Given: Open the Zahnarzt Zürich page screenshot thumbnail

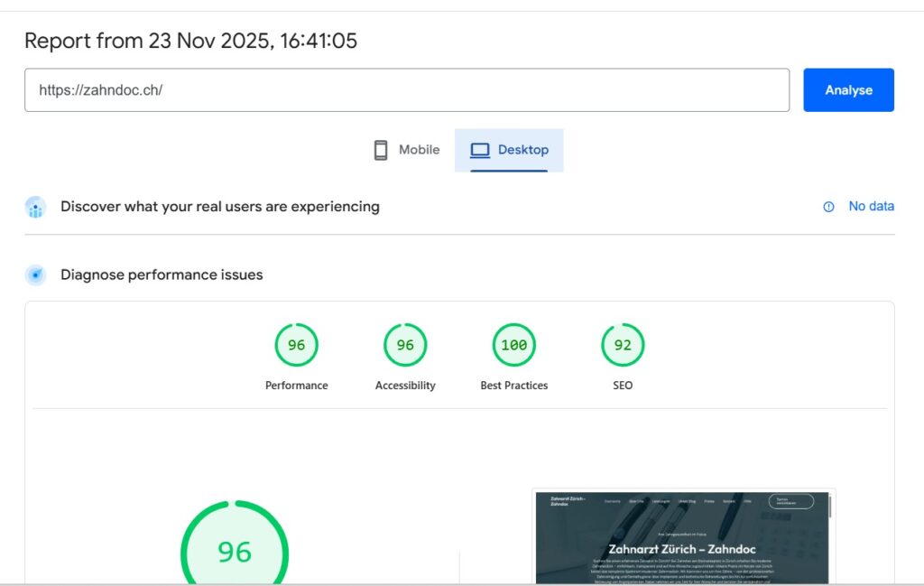Looking at the screenshot, I should tap(683, 537).
